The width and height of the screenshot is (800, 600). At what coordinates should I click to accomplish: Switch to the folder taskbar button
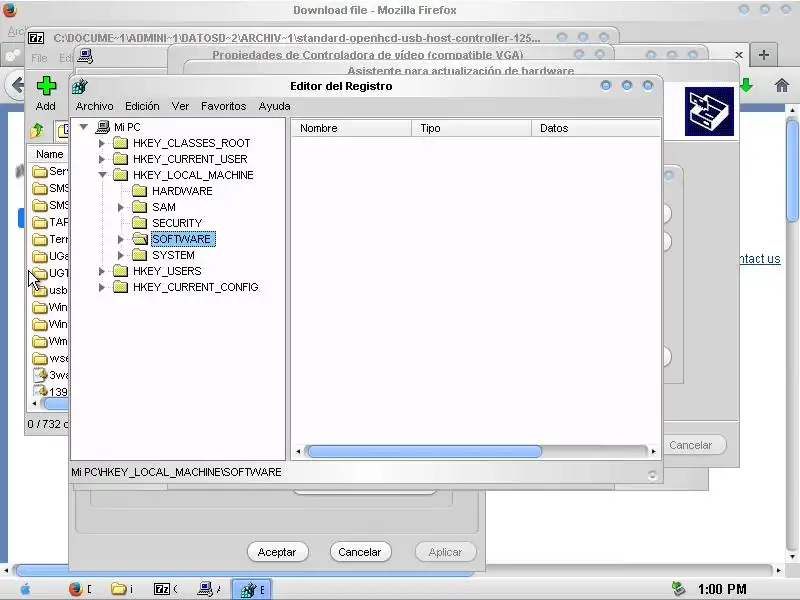(x=122, y=589)
